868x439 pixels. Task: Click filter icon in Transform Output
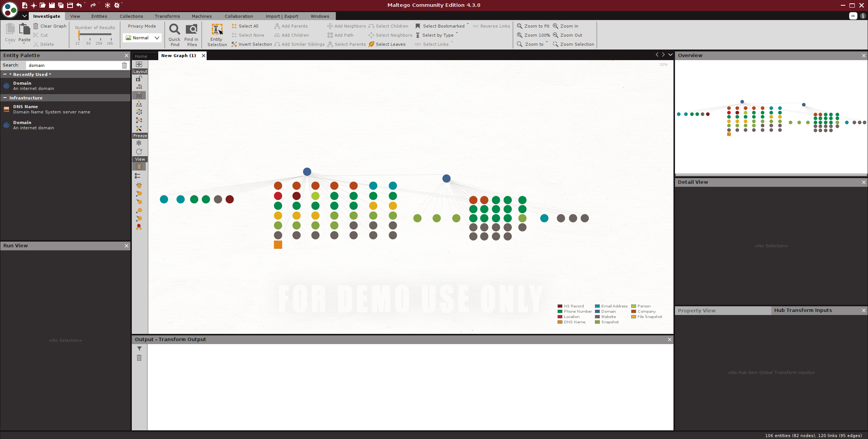(139, 349)
